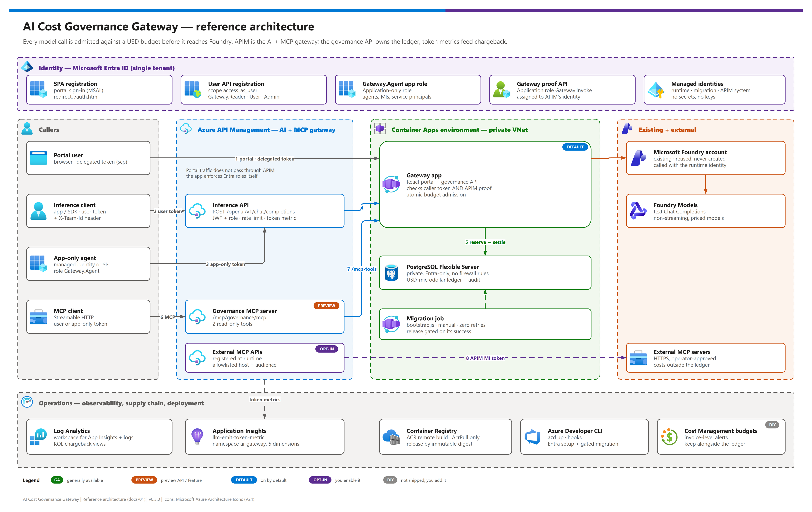
Task: Click the Cost Management budgets dollar icon
Action: pos(669,437)
